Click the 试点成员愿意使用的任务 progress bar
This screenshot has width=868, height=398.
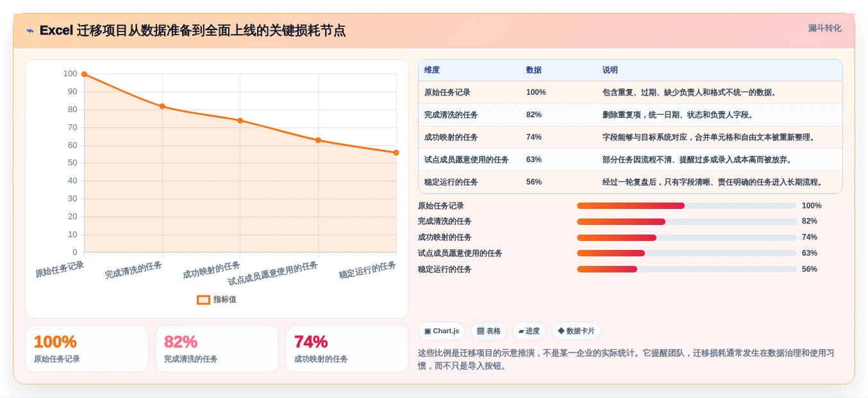point(687,253)
